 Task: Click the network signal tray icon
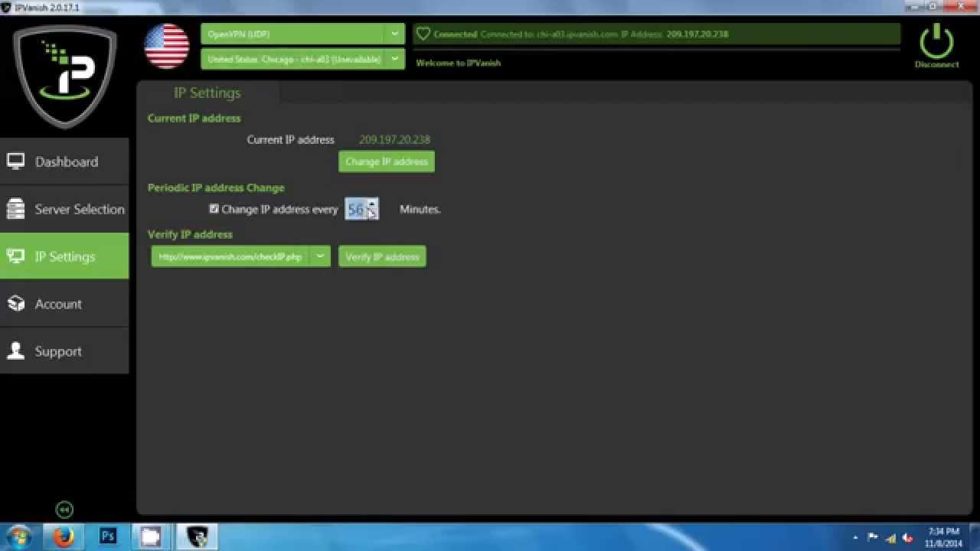tap(890, 537)
